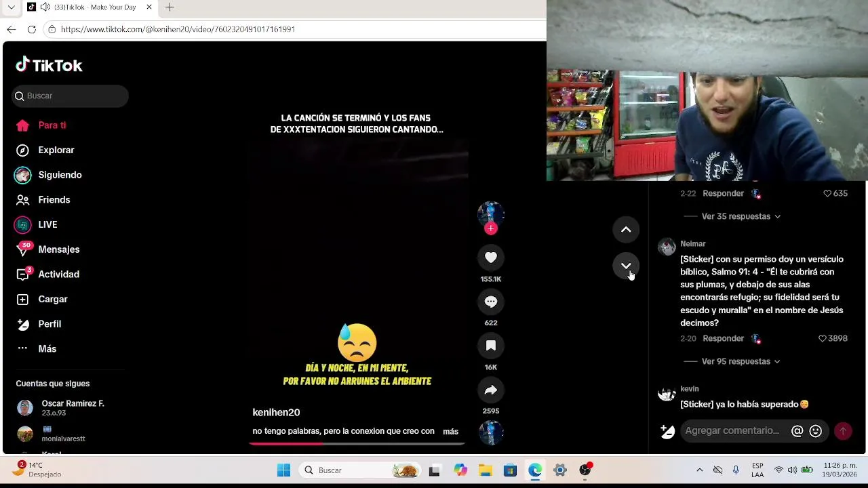Open the creator avatar above the like button
This screenshot has height=488, width=868.
tap(491, 213)
